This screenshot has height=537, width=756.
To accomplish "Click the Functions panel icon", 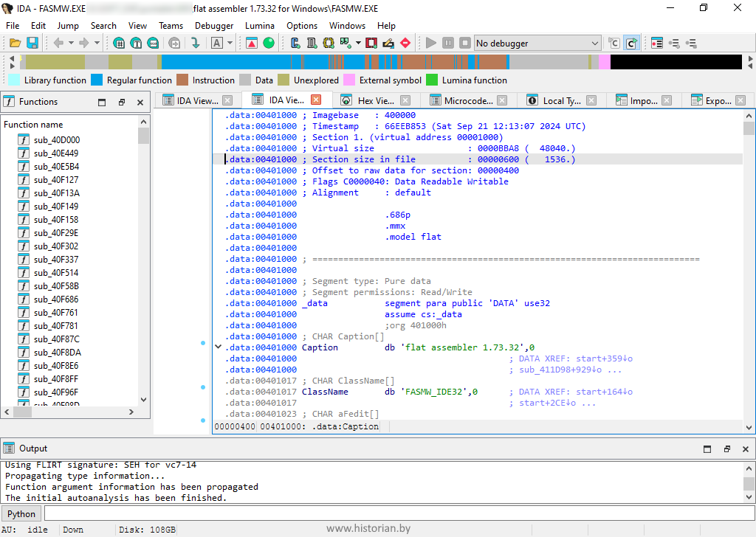I will [9, 102].
